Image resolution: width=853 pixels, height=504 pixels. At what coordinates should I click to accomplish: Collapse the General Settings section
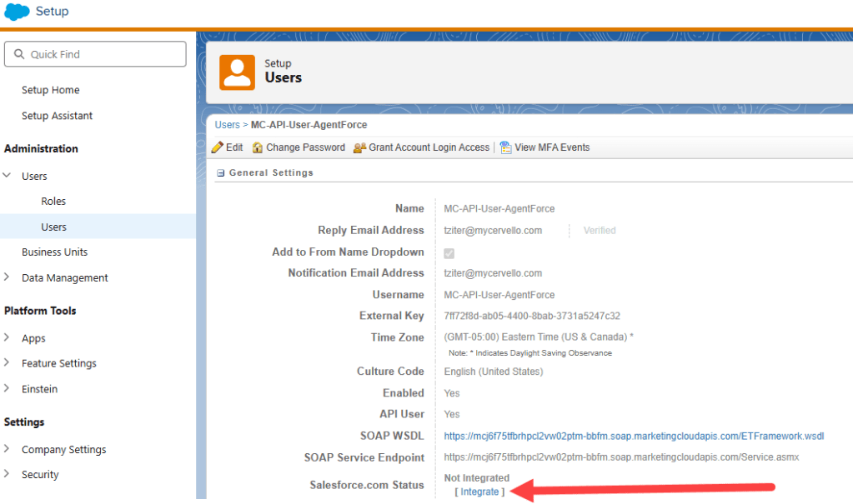[x=221, y=173]
